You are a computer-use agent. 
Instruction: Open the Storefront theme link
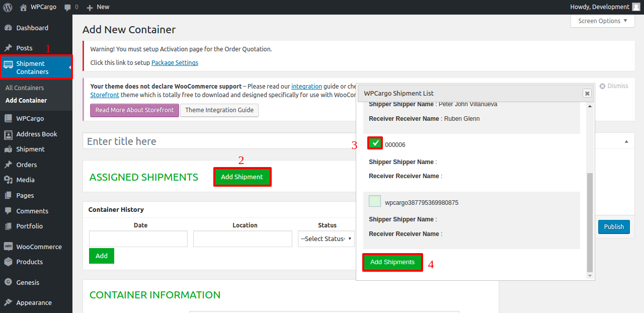pyautogui.click(x=104, y=95)
